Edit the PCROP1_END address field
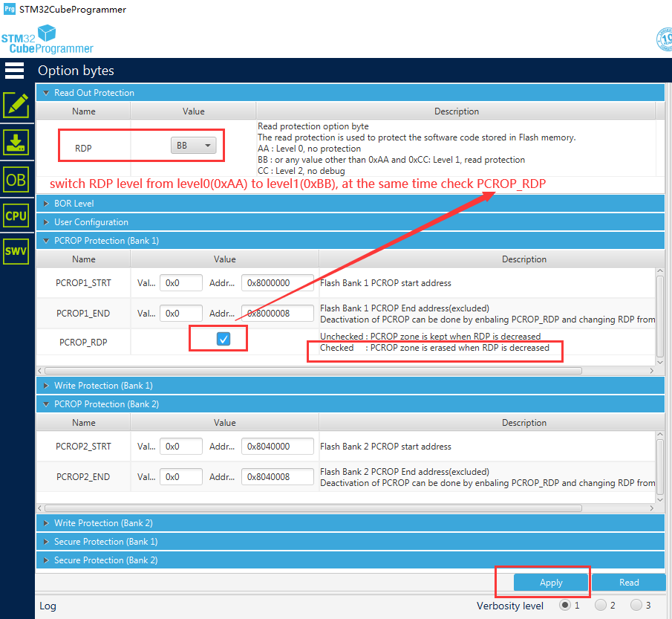This screenshot has width=672, height=619. click(277, 314)
